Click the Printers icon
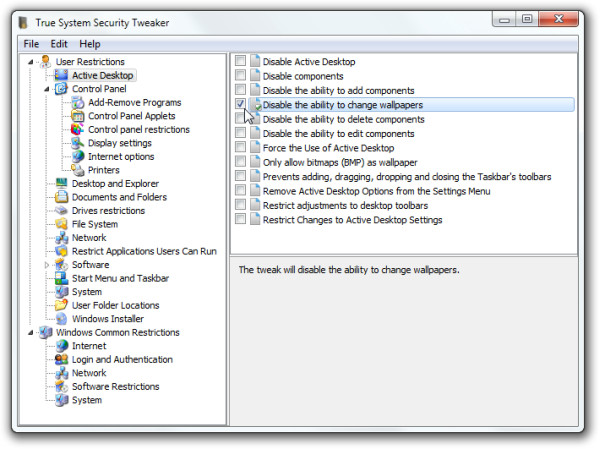Screen dimensions: 600x449 tap(78, 170)
